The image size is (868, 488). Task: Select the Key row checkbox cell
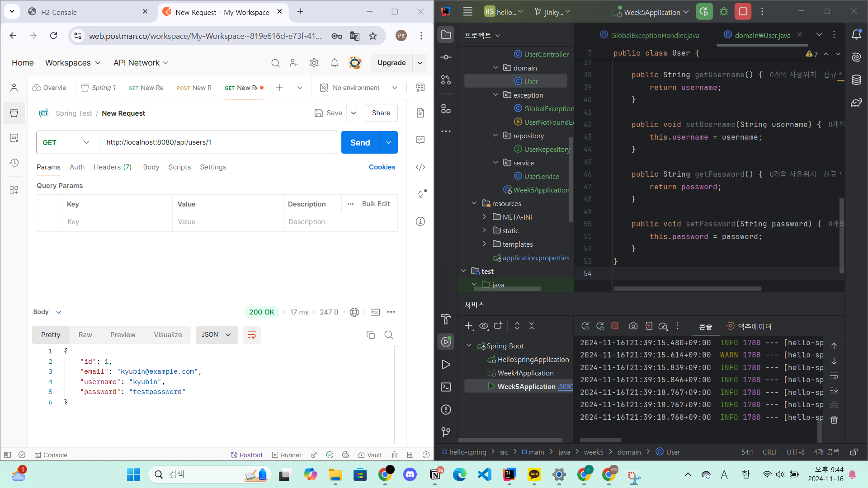click(x=49, y=222)
